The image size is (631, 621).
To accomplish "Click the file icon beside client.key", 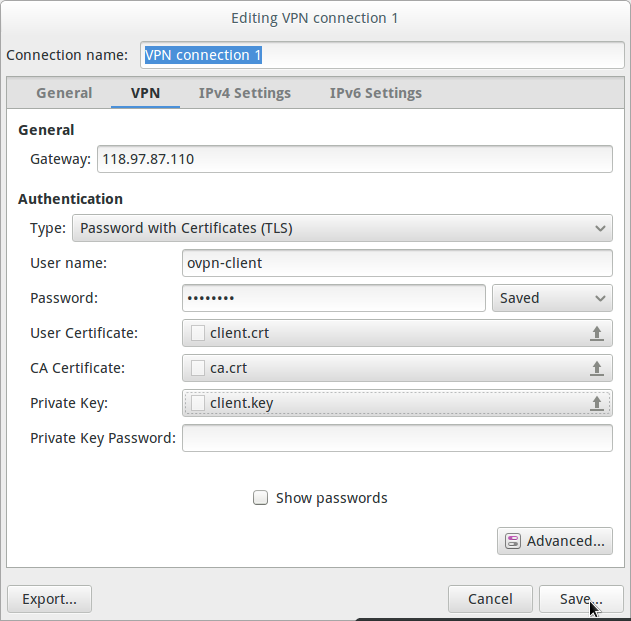I will [x=198, y=403].
